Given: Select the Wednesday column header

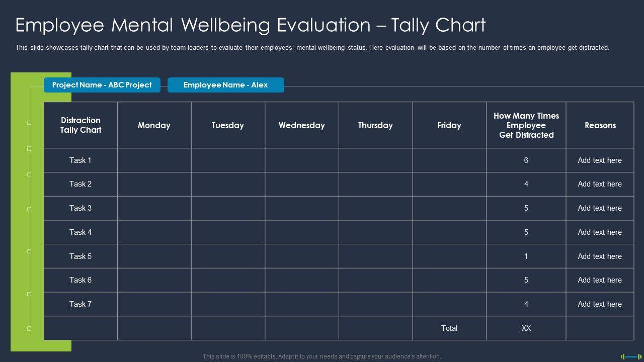Looking at the screenshot, I should point(301,125).
